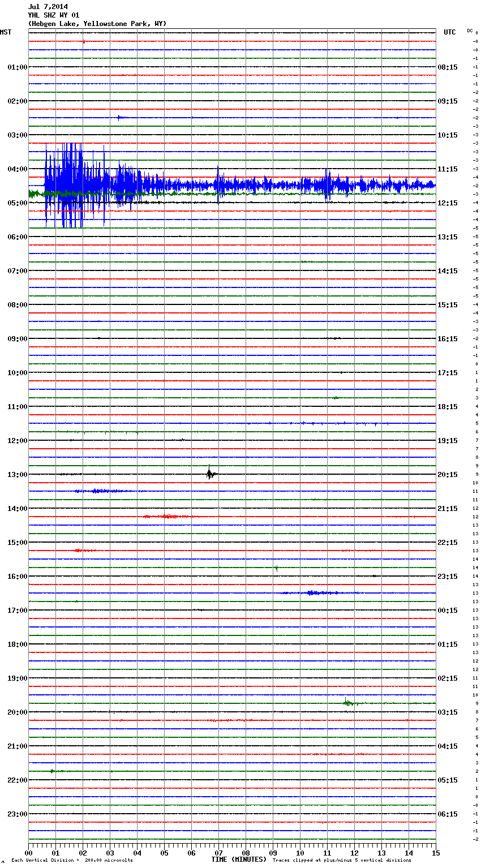
Task: Click minute '10' on the bottom time axis
Action: pyautogui.click(x=300, y=853)
